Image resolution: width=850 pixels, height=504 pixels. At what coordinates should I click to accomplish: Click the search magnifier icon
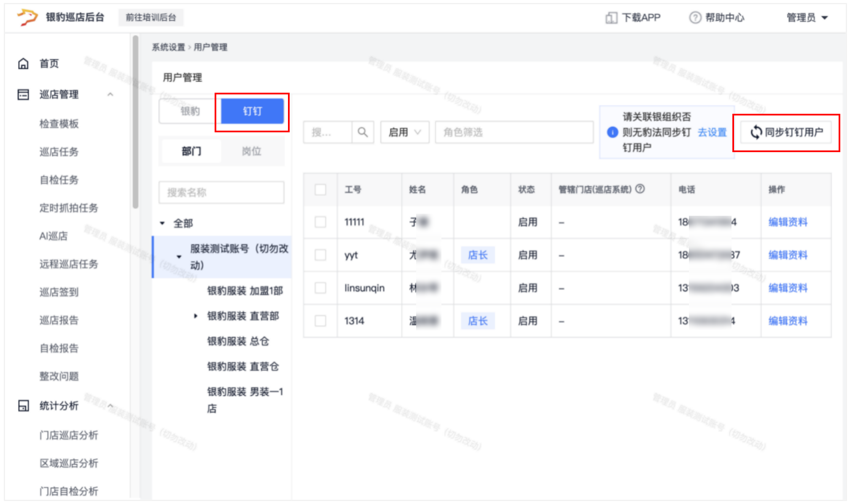pyautogui.click(x=362, y=132)
